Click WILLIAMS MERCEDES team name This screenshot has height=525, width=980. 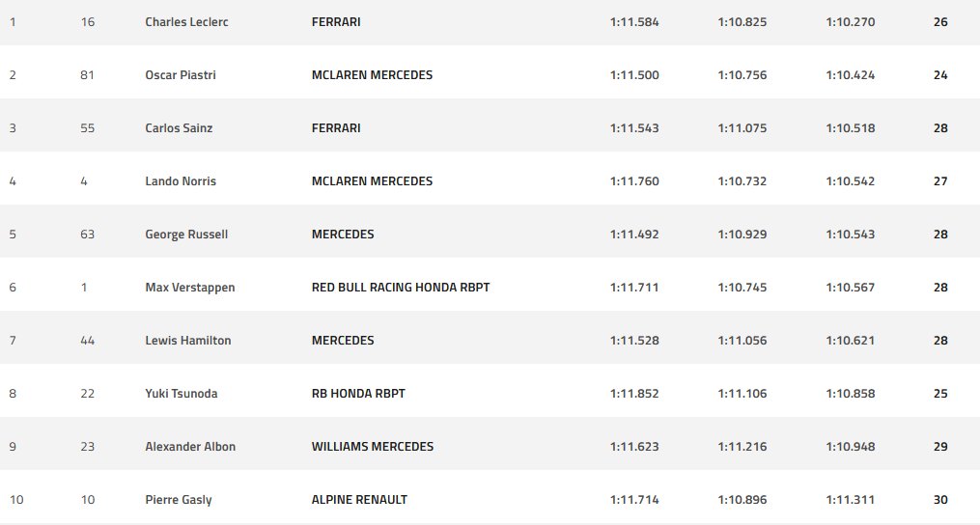pyautogui.click(x=373, y=447)
